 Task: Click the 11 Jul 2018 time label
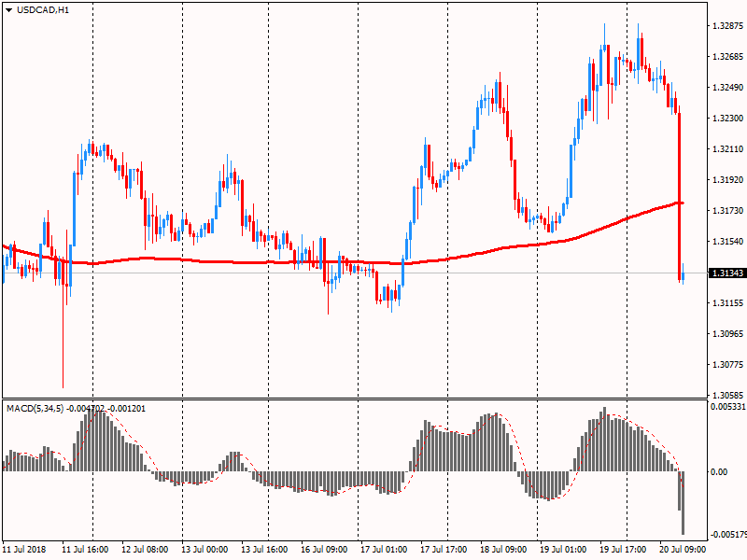[24, 549]
